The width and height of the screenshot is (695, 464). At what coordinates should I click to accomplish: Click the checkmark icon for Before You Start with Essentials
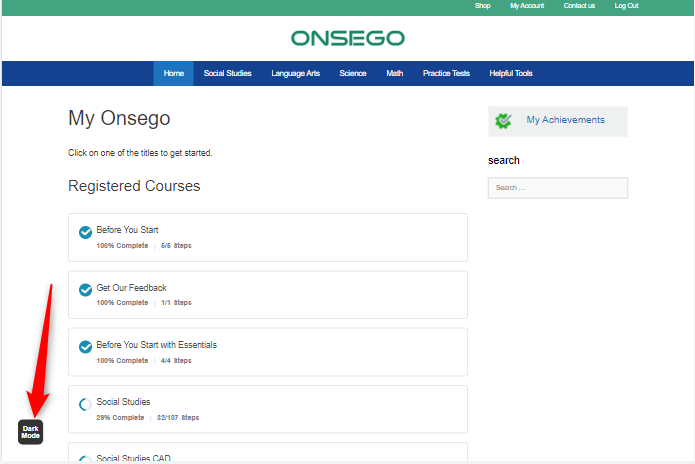click(85, 347)
